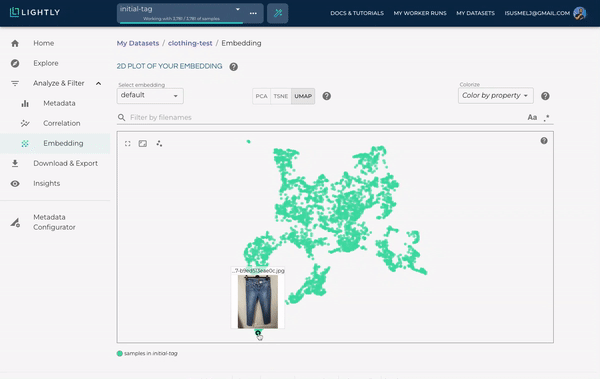Click the Insights eye icon
600x379 pixels.
tap(15, 184)
